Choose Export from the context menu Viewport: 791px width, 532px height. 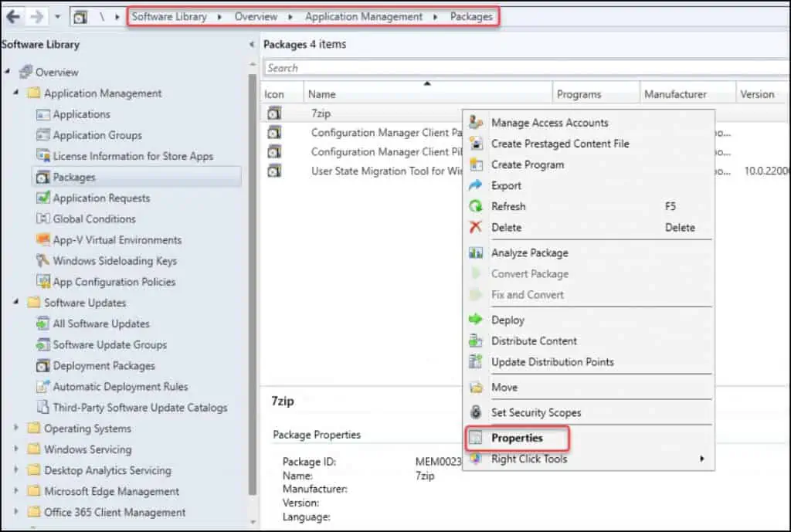pyautogui.click(x=506, y=185)
